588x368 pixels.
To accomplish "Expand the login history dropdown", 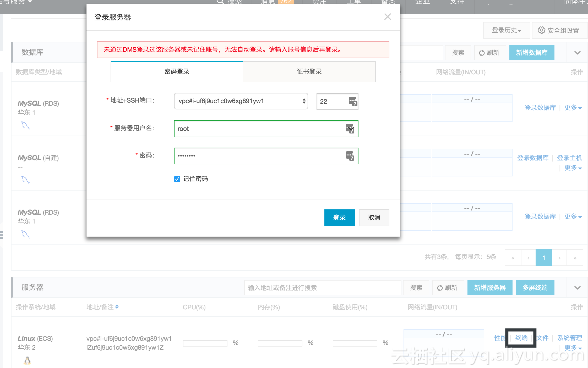I will [x=506, y=30].
